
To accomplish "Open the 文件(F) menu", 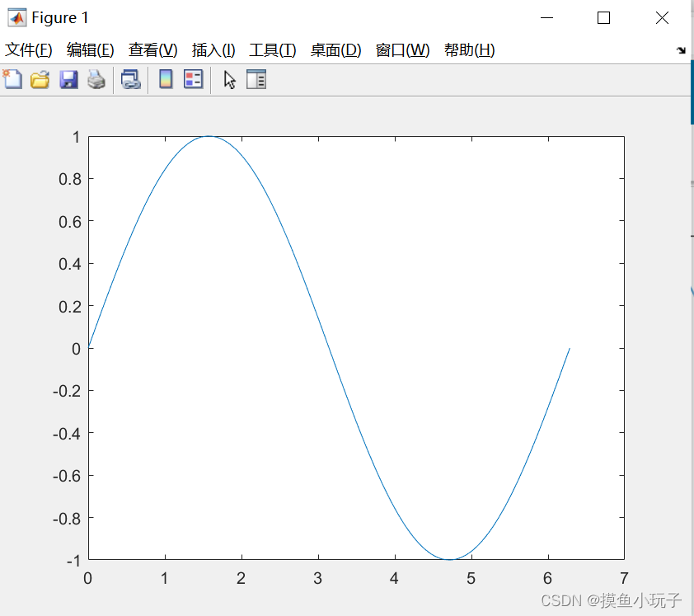I will coord(28,50).
